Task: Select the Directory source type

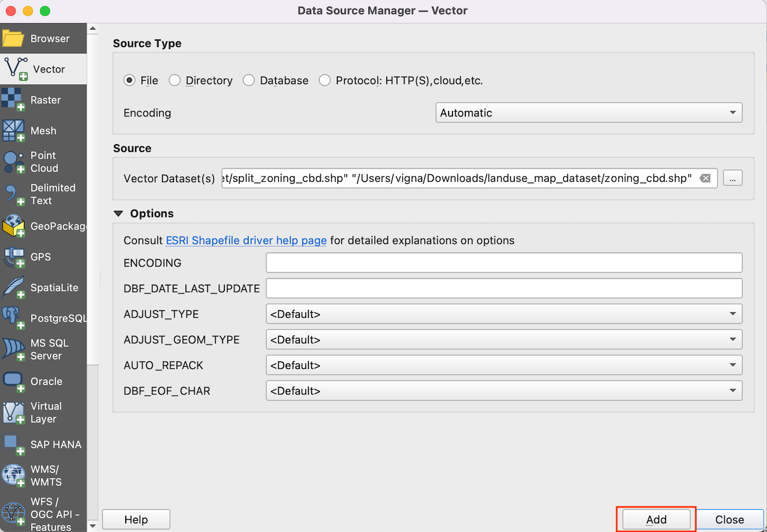Action: coord(175,81)
